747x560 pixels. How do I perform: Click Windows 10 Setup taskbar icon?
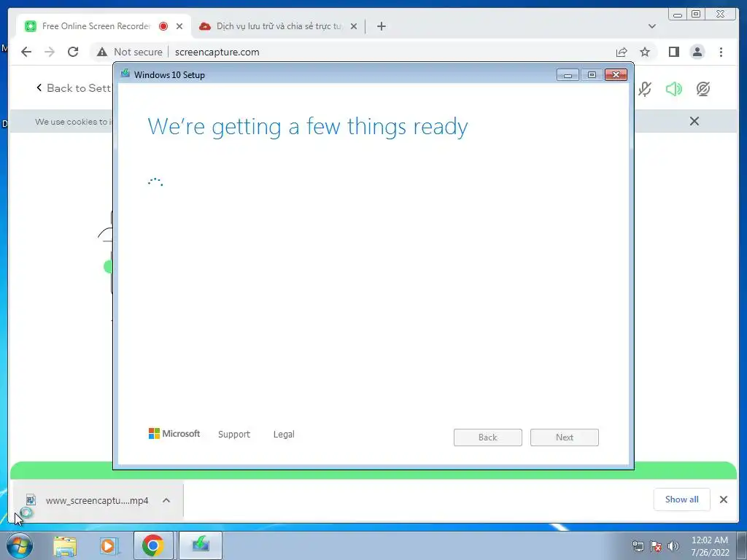201,545
